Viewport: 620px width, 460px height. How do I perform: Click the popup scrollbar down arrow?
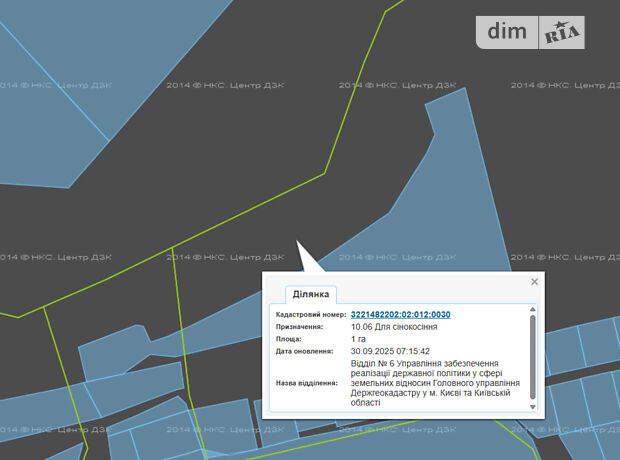pyautogui.click(x=532, y=407)
